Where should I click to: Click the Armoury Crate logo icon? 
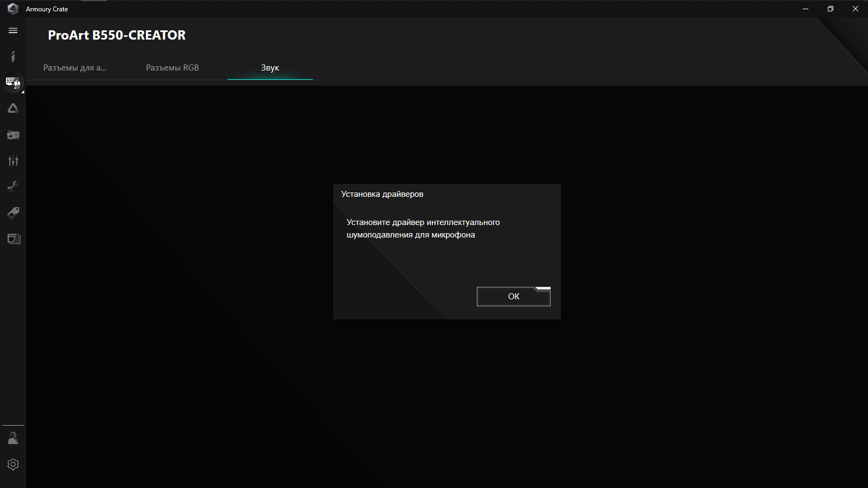tap(13, 9)
